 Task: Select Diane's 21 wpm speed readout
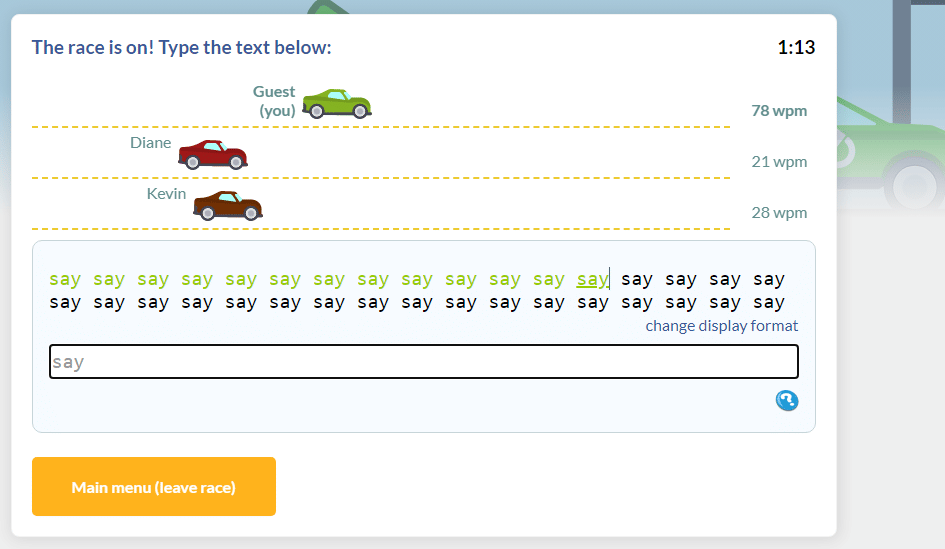point(778,162)
